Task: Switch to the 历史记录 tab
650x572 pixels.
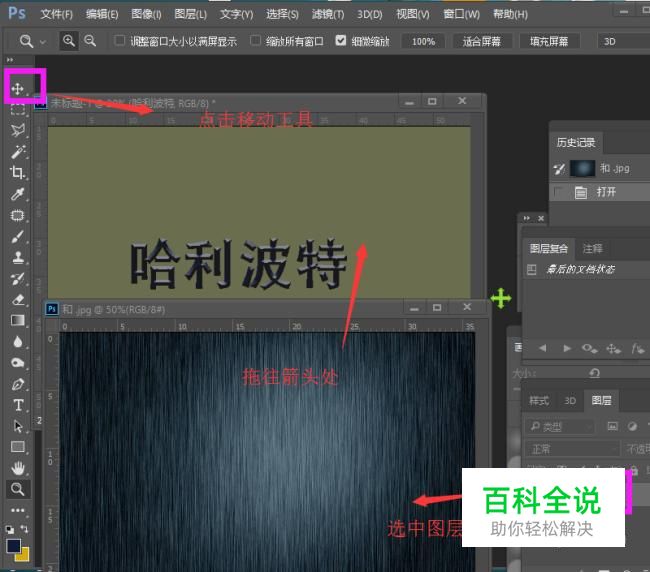Action: coord(576,143)
